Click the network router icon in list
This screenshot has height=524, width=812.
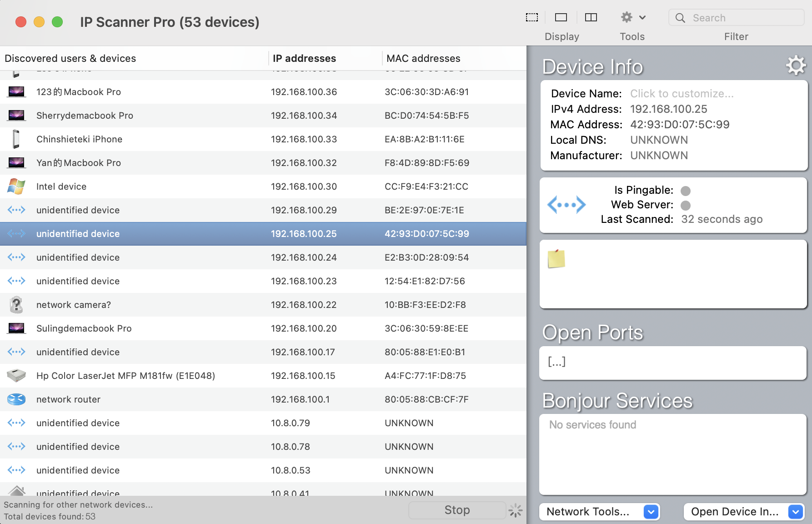pos(16,399)
